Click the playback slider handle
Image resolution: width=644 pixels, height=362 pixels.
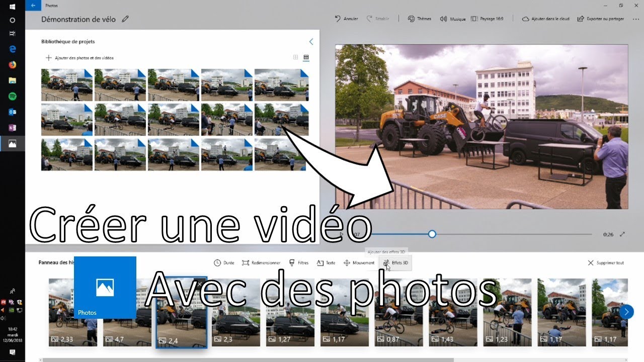point(432,234)
